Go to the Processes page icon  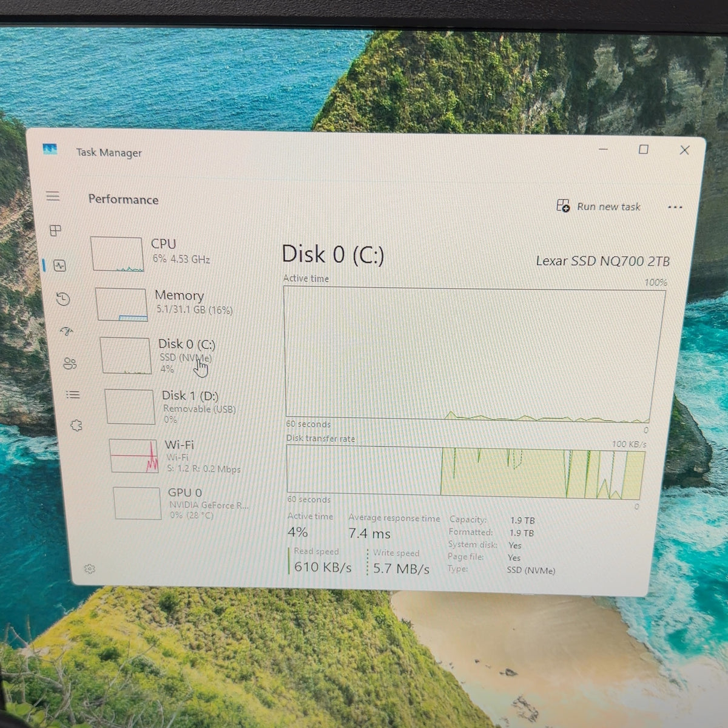[x=55, y=231]
